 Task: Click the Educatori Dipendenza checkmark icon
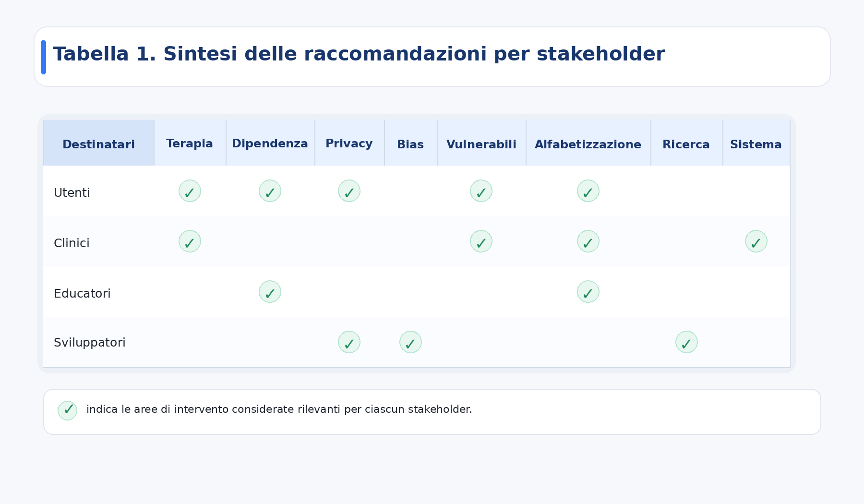(270, 292)
